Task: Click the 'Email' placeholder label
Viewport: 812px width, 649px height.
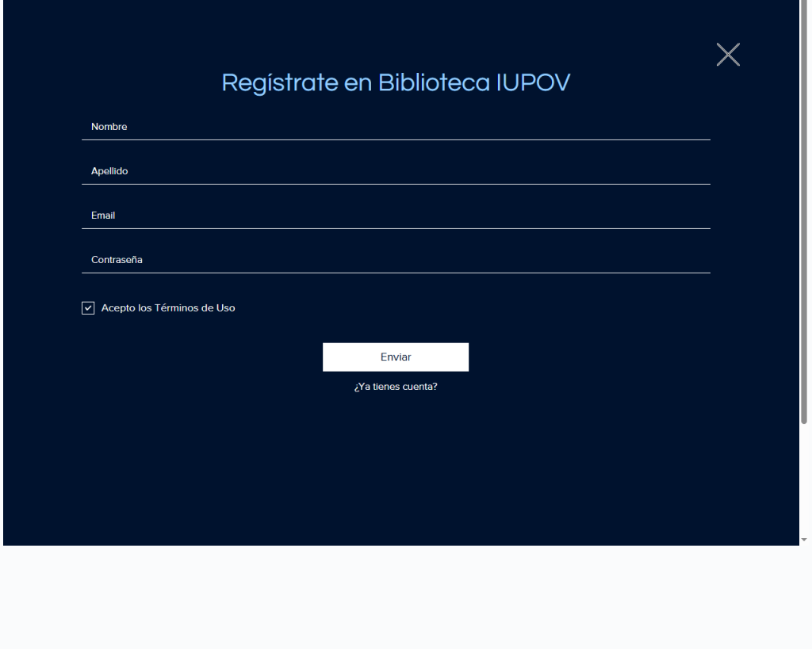Action: coord(103,216)
